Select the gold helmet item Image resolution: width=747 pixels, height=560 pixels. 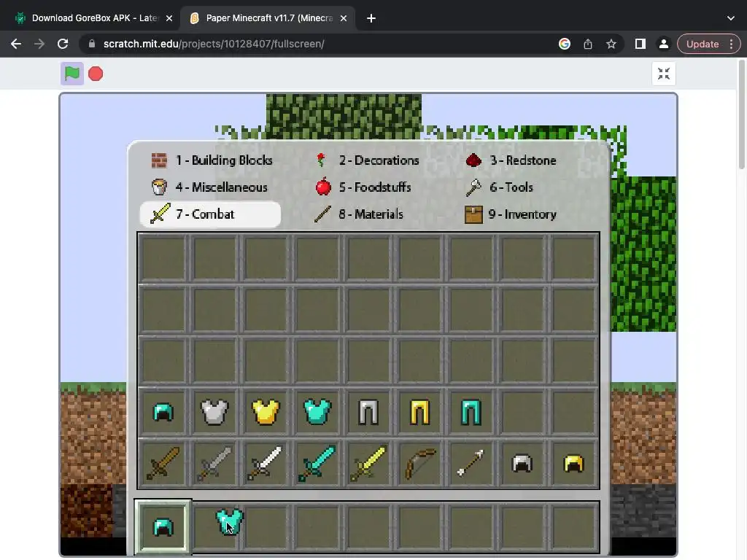[573, 463]
